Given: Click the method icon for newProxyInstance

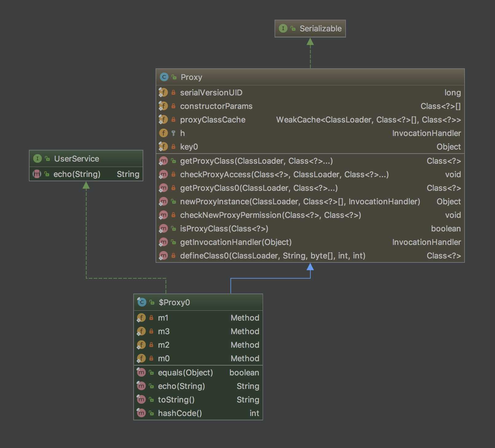Looking at the screenshot, I should click(163, 201).
